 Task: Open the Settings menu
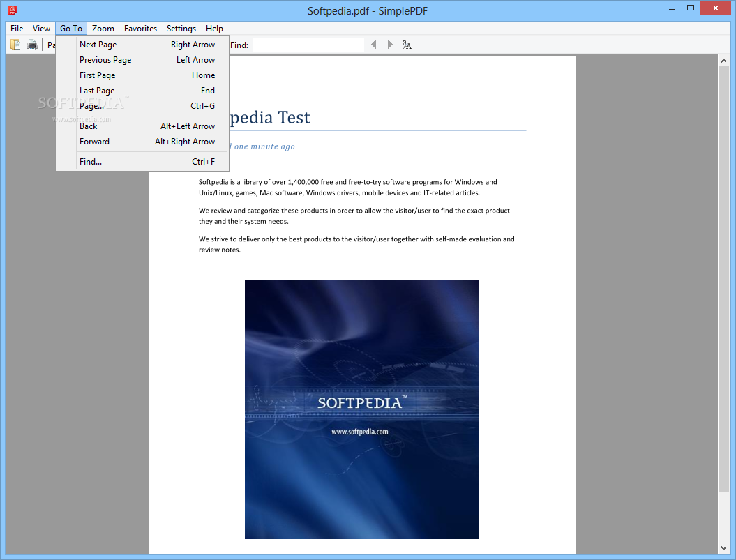181,29
